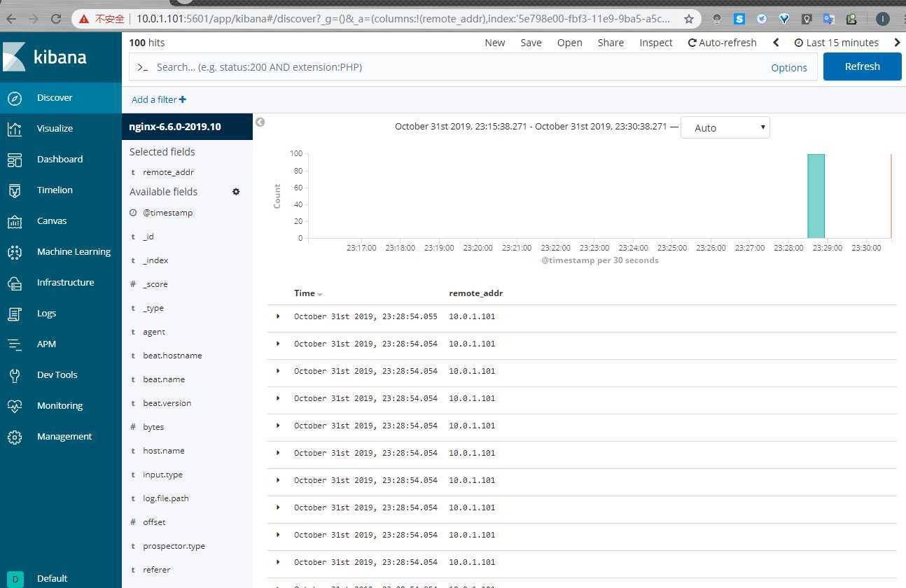Open the Dashboard icon in sidebar
906x588 pixels.
(x=15, y=160)
